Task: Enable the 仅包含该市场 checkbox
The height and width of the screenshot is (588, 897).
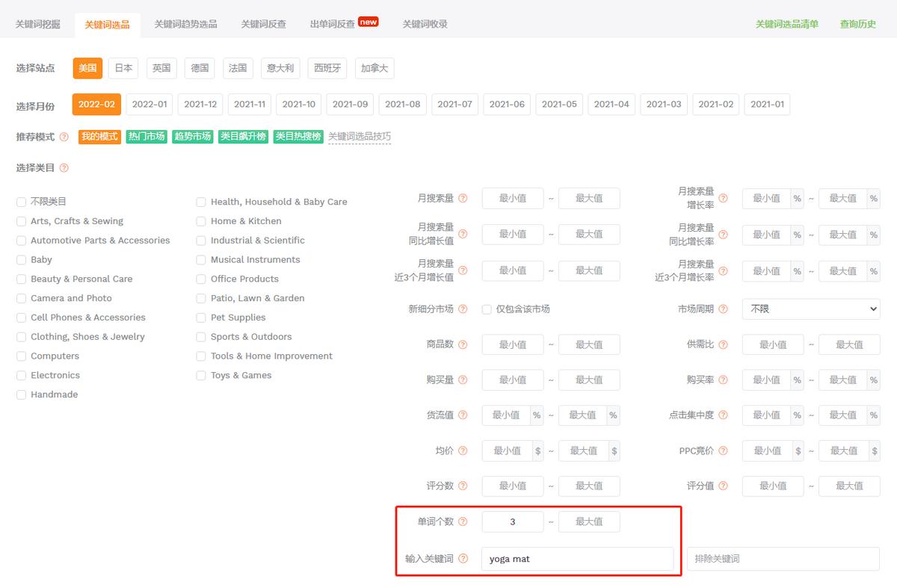Action: click(485, 309)
